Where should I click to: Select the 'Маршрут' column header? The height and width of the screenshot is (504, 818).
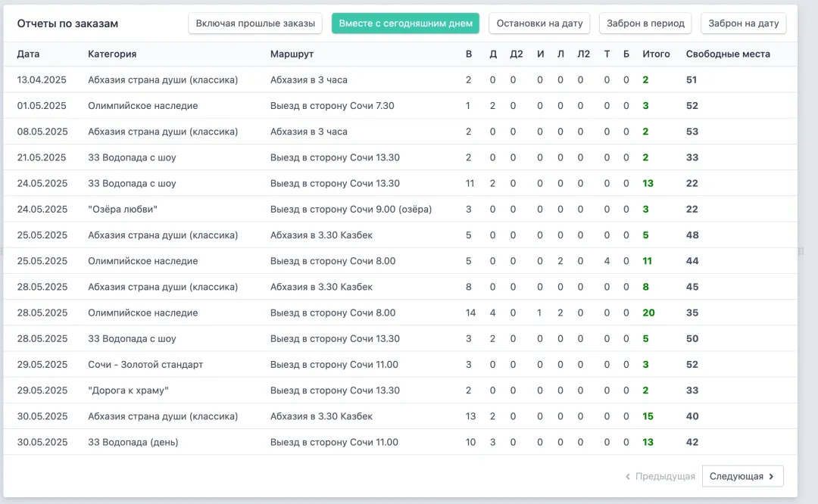pyautogui.click(x=292, y=54)
